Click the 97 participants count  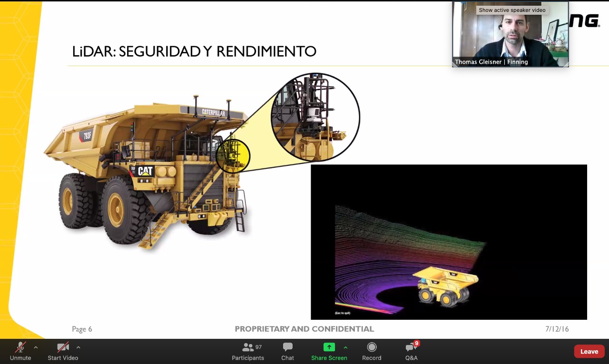click(259, 347)
